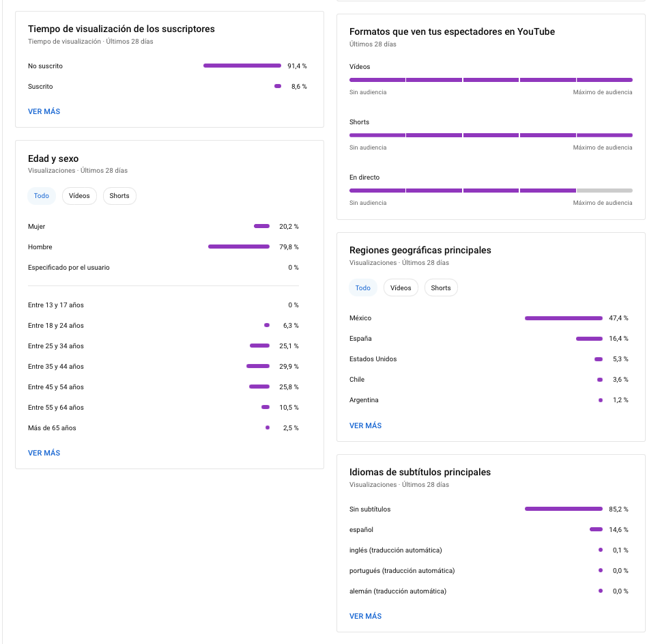Click the España row bar
Image resolution: width=660 pixels, height=644 pixels.
click(x=589, y=339)
